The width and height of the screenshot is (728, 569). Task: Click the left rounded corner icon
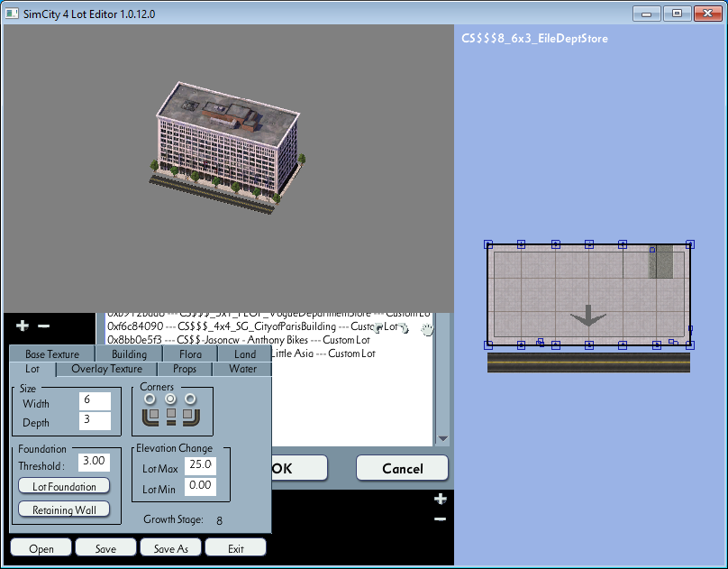tap(150, 417)
